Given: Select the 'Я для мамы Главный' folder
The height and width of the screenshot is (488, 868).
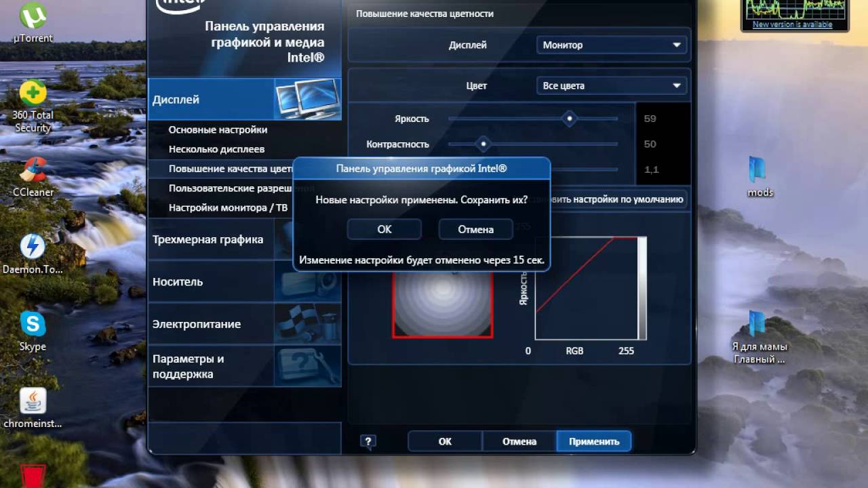Looking at the screenshot, I should tap(759, 337).
